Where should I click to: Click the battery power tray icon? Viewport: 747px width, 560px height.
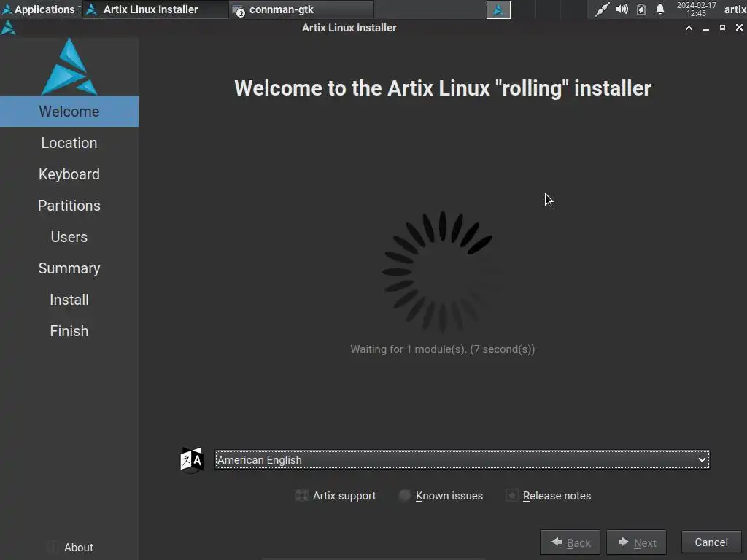pyautogui.click(x=641, y=9)
